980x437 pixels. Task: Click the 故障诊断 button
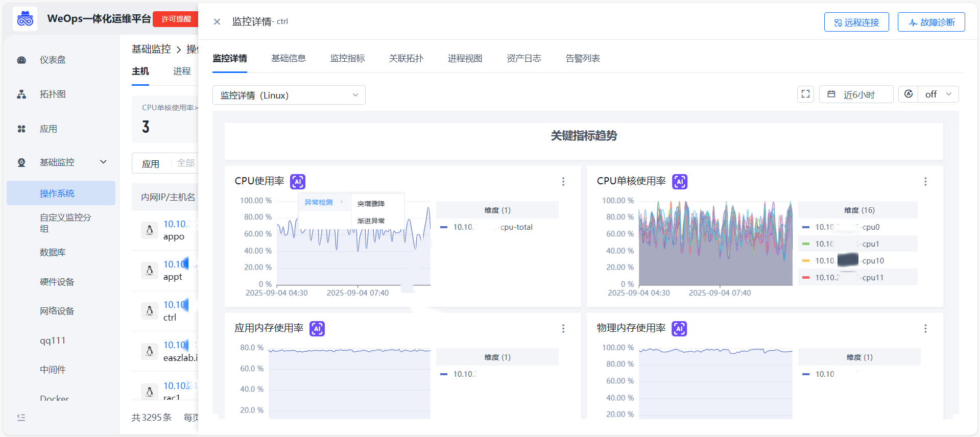[x=931, y=22]
